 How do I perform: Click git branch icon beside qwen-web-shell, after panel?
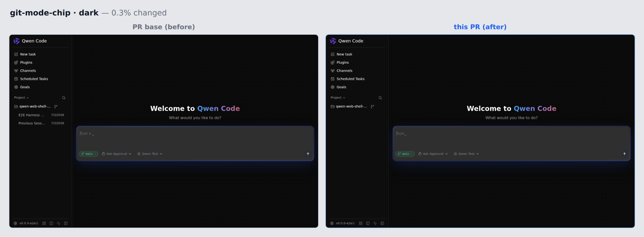(372, 106)
